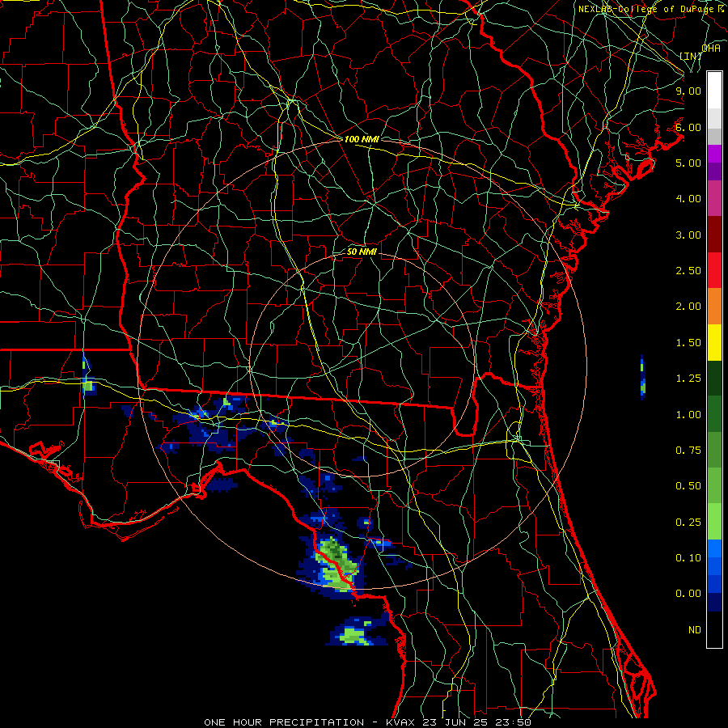Click the 100 NMI range ring label
This screenshot has height=728, width=728.
pyautogui.click(x=362, y=139)
